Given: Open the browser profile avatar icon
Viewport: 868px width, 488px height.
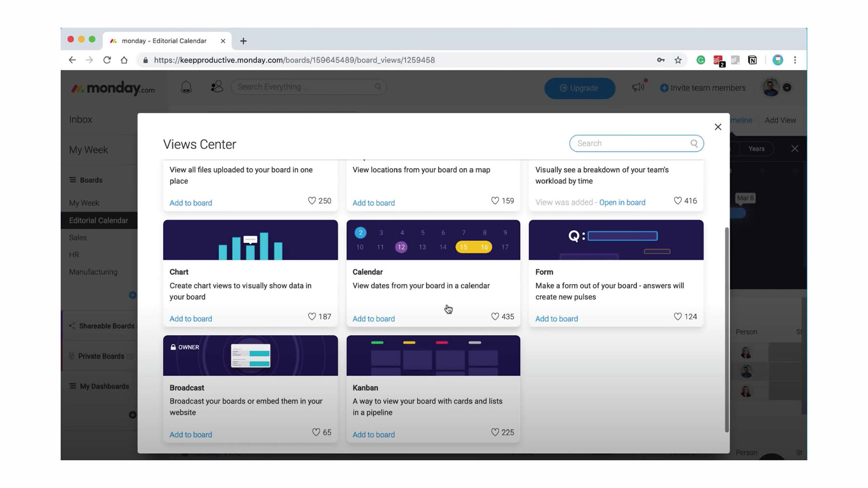Looking at the screenshot, I should (x=778, y=60).
